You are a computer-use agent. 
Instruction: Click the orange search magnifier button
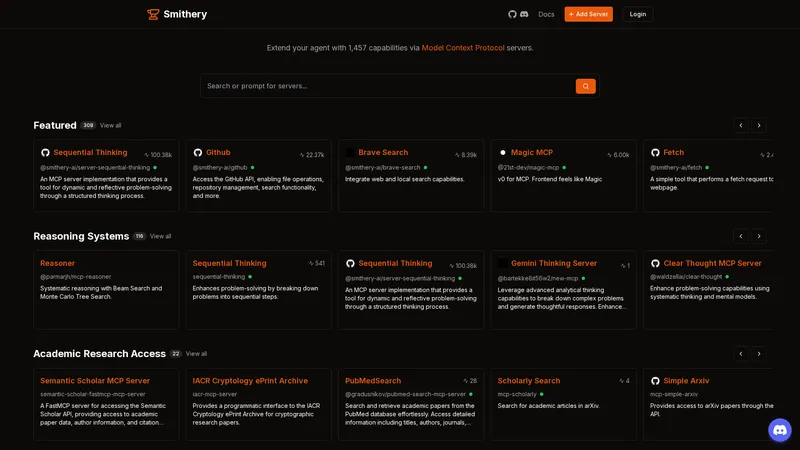tap(586, 86)
